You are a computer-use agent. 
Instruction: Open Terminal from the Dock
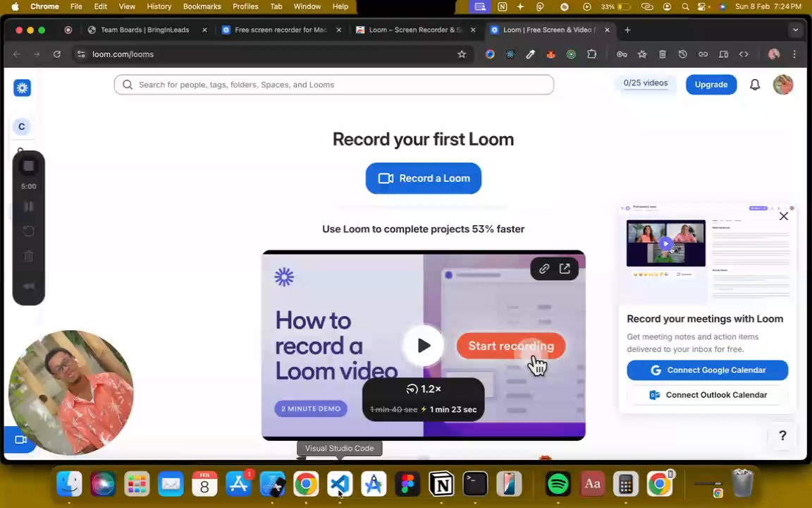tap(475, 484)
